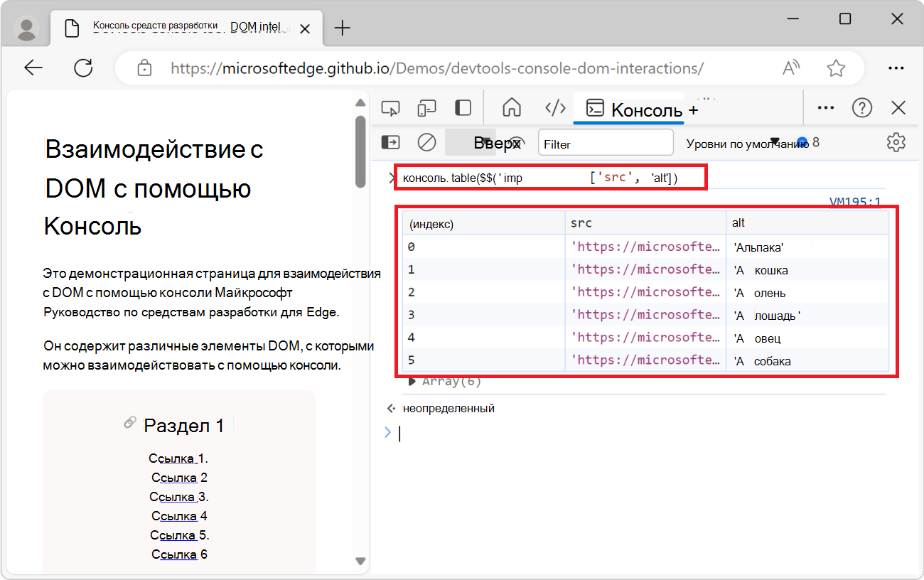924x580 pixels.
Task: Click the dock side panel icon
Action: (463, 107)
